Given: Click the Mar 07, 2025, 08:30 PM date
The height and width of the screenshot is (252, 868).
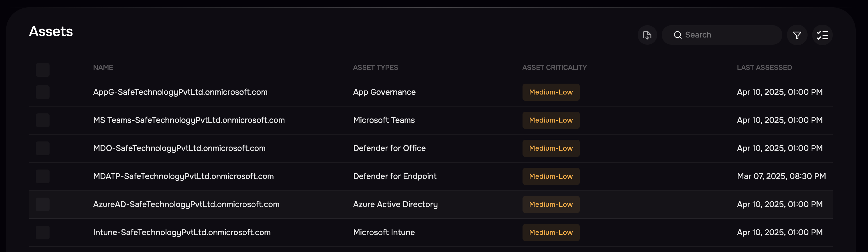Looking at the screenshot, I should (781, 176).
